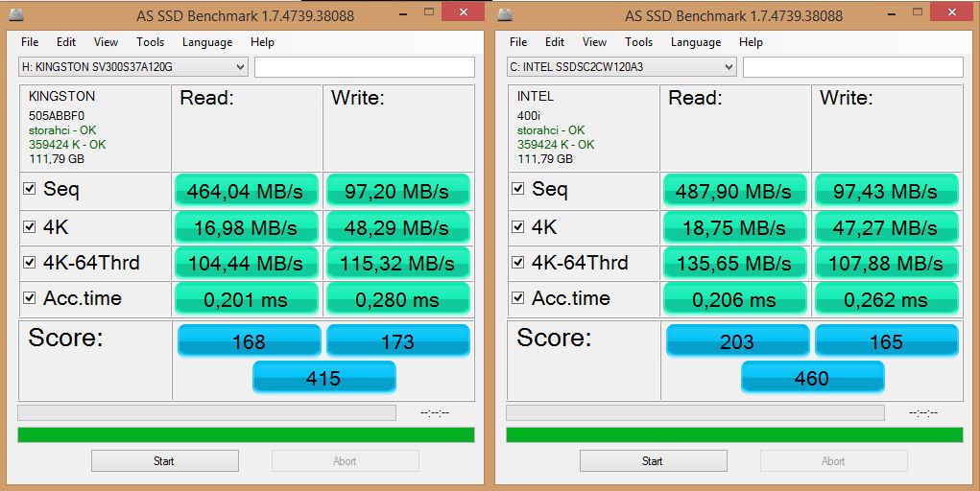
Task: Click the grey progress bar in Intel window
Action: point(696,412)
